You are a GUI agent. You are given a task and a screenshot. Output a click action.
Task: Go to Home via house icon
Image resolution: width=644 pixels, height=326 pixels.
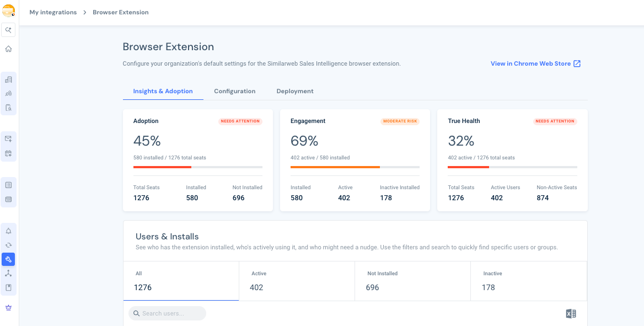pos(8,49)
